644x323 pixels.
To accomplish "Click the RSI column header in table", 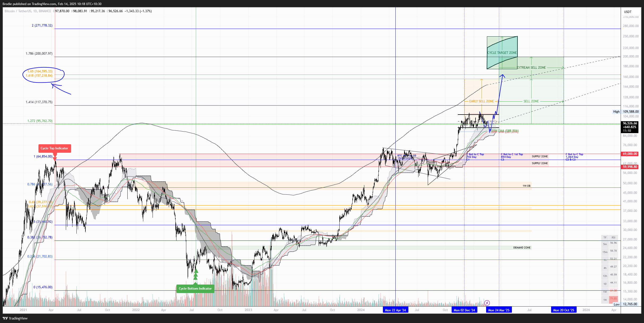I will [613, 237].
